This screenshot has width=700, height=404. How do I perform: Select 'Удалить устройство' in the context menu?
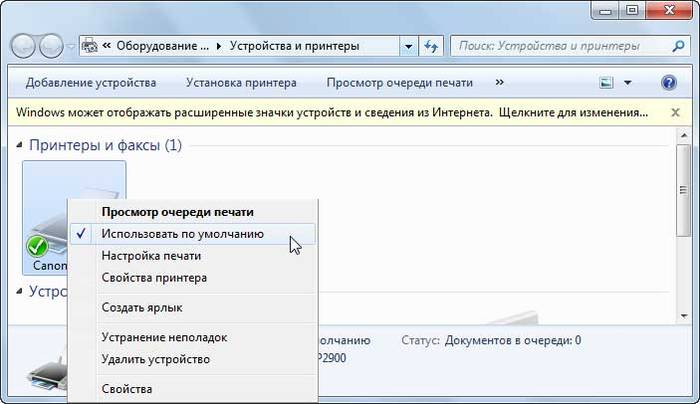point(155,359)
